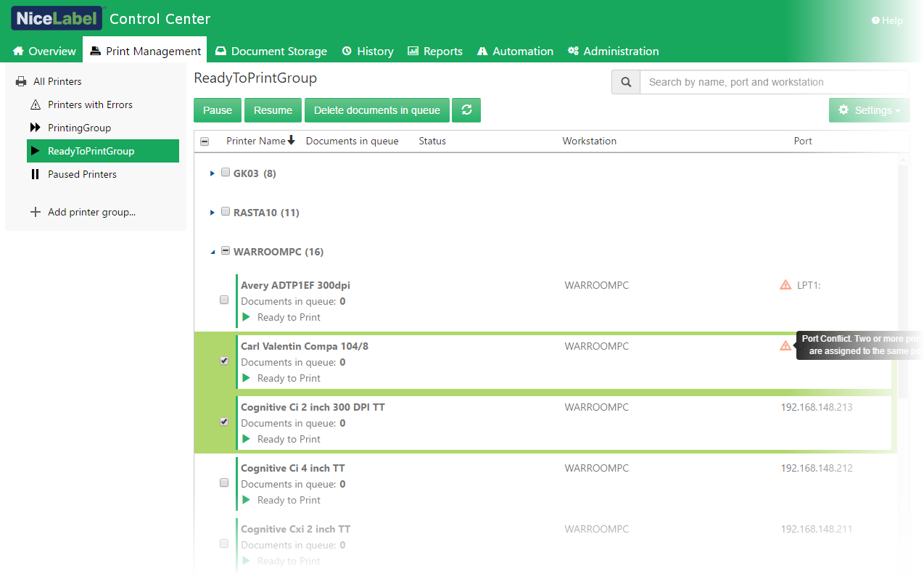Click the refresh icon button
This screenshot has width=924, height=579.
(x=466, y=110)
